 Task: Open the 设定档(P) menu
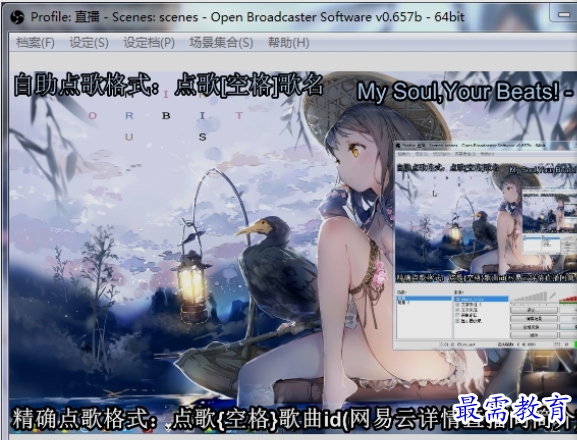click(x=149, y=43)
